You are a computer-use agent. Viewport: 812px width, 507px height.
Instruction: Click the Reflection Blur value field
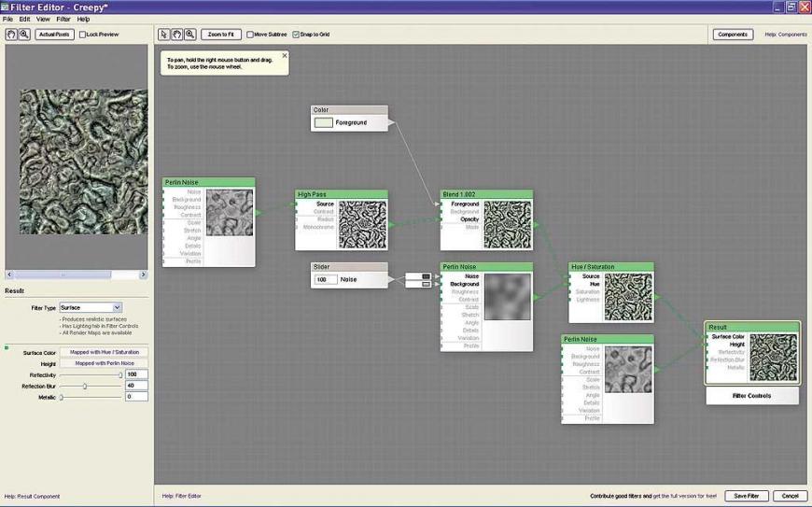[x=136, y=386]
